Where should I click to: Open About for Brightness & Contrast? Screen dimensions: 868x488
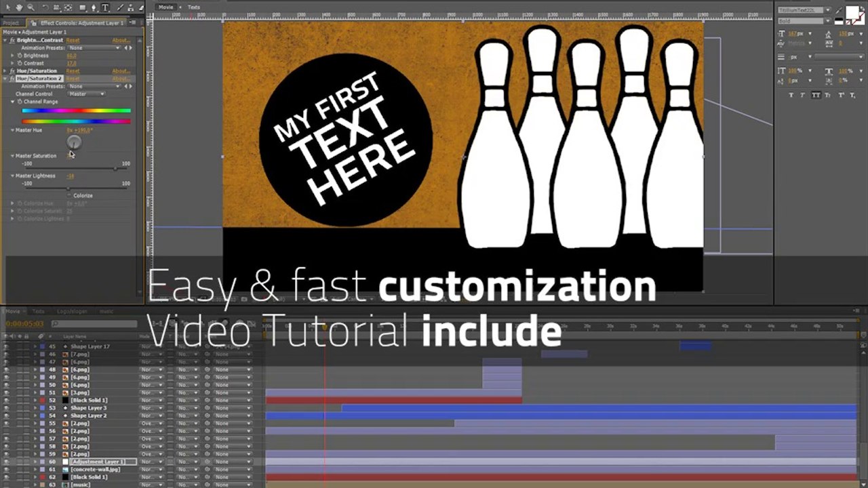click(121, 41)
